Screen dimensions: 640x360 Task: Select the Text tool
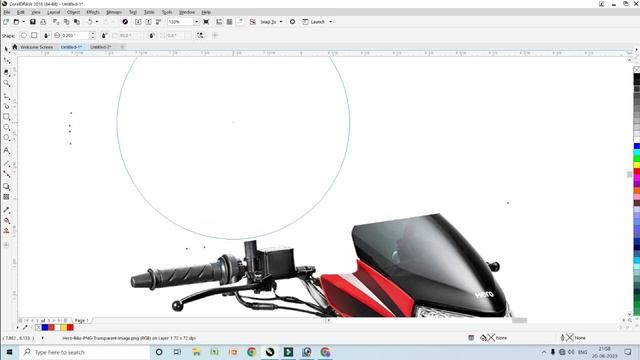pos(7,151)
